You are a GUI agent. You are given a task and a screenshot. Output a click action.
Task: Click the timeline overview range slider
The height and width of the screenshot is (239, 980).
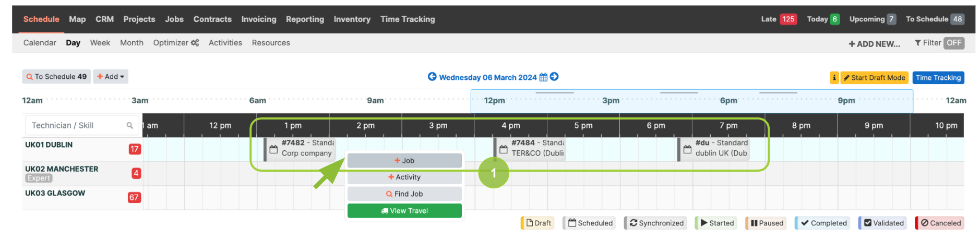pos(692,101)
